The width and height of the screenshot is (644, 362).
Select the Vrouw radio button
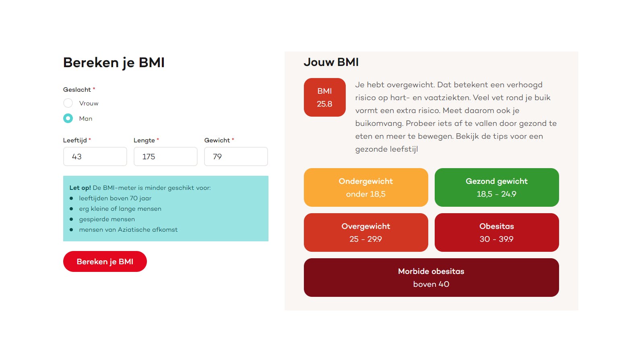click(68, 103)
